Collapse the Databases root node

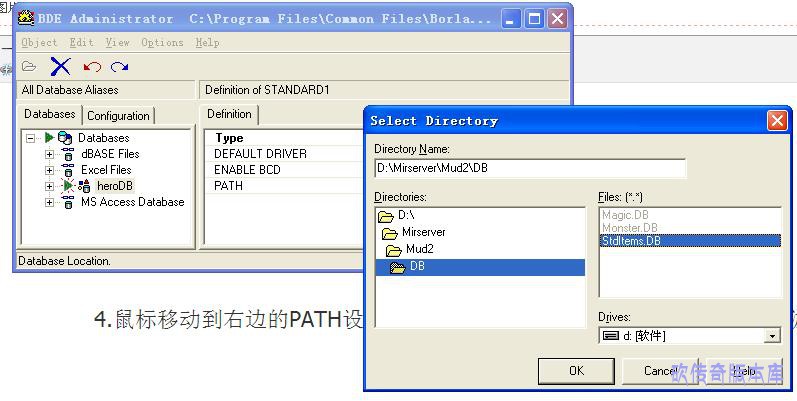click(31, 138)
